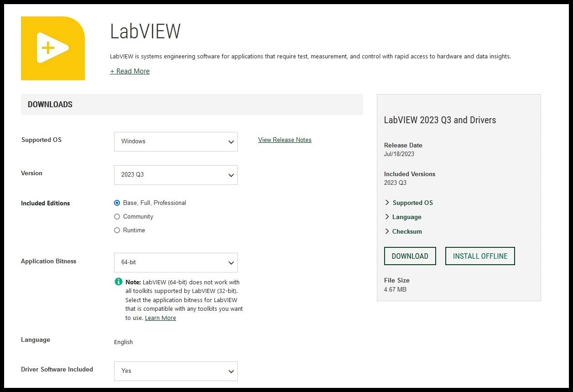This screenshot has width=573, height=392.
Task: Click the green info icon beside Note
Action: pos(119,282)
